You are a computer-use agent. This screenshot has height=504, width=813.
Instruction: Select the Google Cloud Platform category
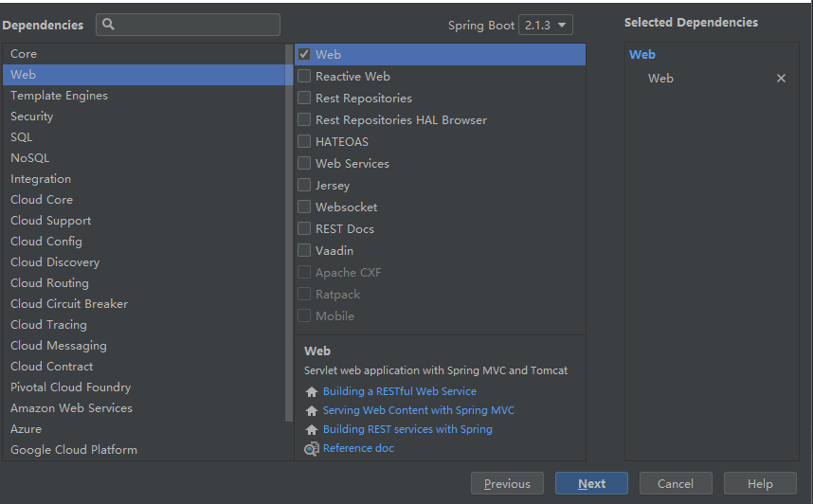click(144, 450)
